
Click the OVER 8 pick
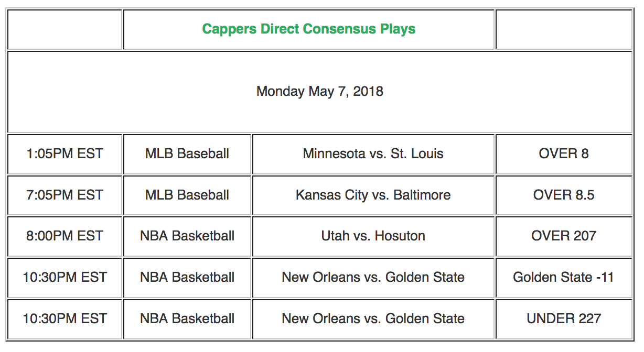pyautogui.click(x=564, y=154)
